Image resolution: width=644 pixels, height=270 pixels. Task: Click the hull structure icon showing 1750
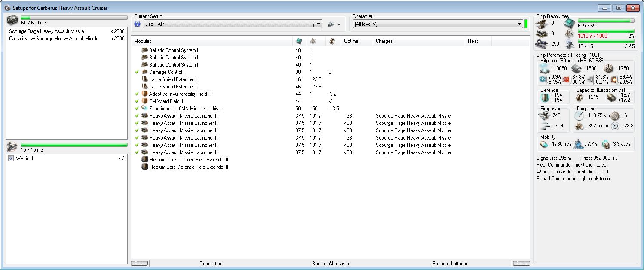click(x=608, y=69)
